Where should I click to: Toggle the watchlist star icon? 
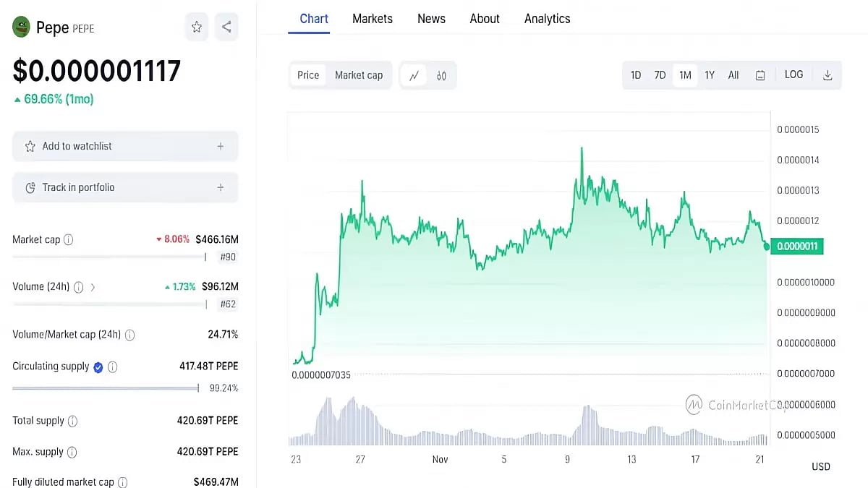[x=196, y=26]
